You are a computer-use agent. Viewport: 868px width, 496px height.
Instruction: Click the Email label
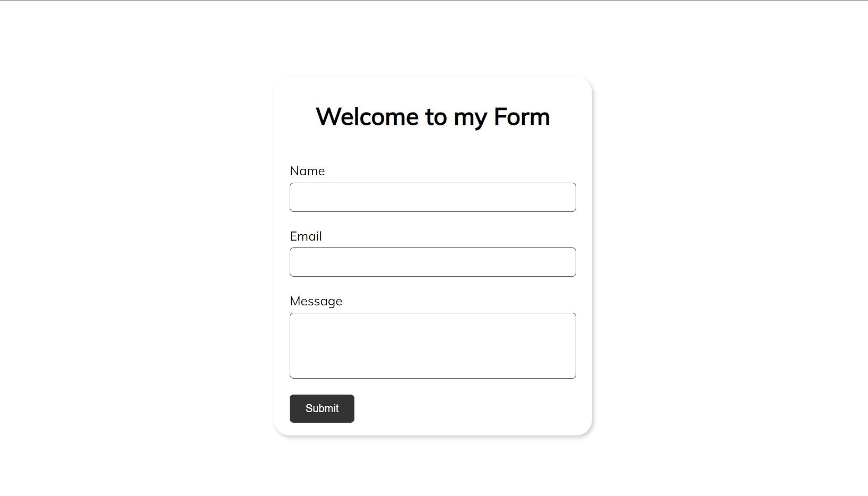coord(306,236)
